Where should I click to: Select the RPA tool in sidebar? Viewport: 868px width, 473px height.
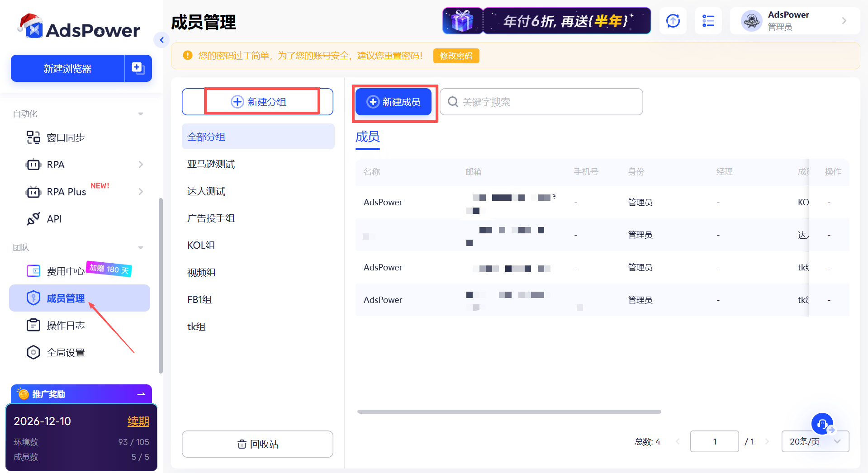click(x=55, y=164)
